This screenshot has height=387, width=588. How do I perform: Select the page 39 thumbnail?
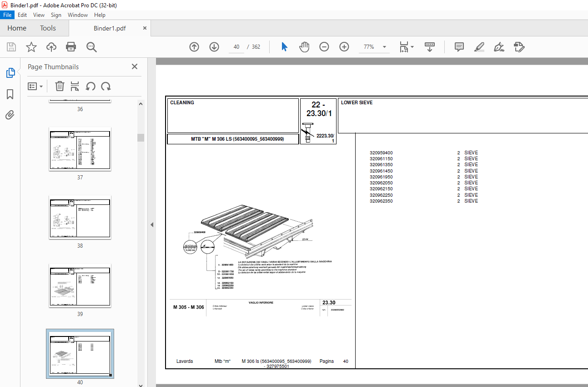[80, 285]
